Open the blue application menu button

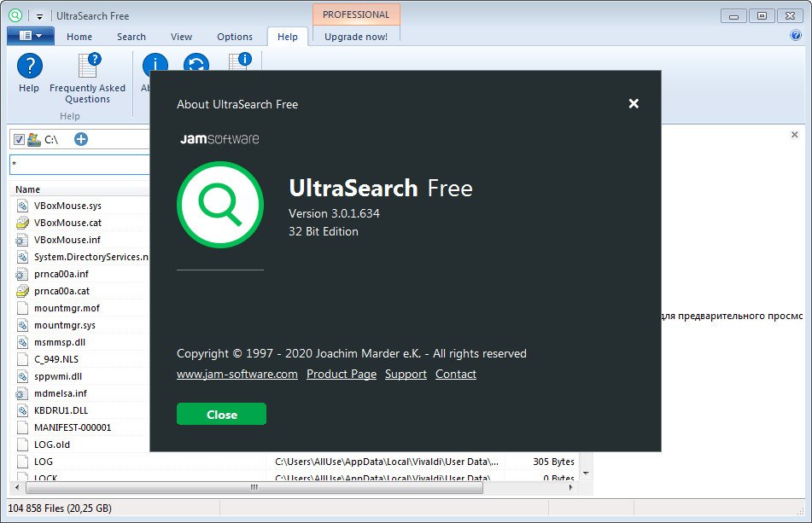tap(31, 36)
